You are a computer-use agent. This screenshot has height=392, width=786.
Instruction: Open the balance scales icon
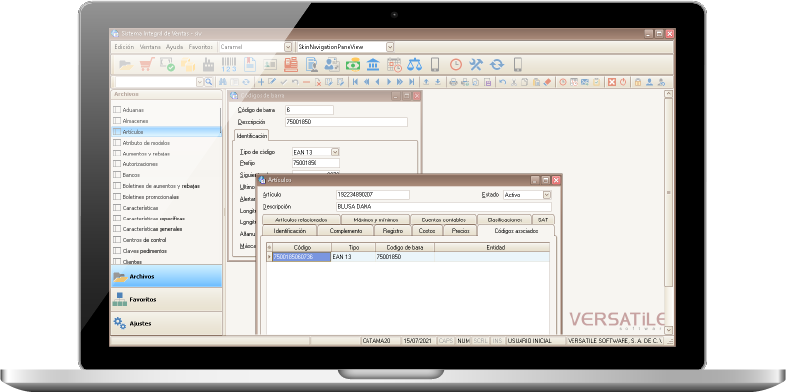tap(415, 65)
